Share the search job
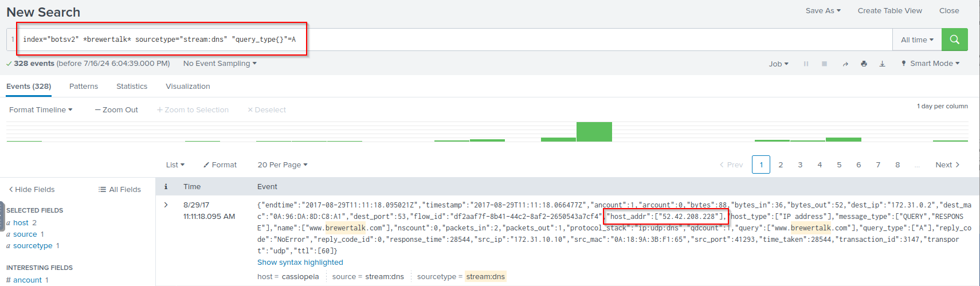This screenshot has width=980, height=286. (845, 64)
